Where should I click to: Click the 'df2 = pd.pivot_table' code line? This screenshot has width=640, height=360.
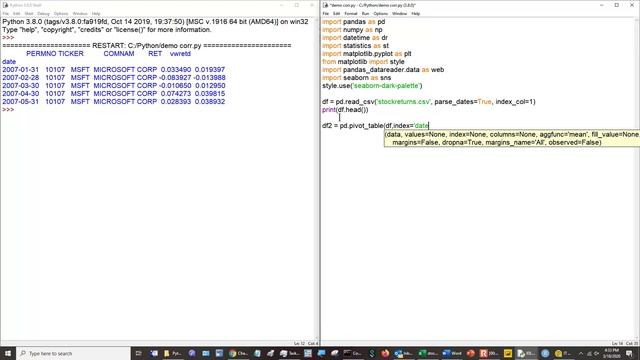[x=376, y=126]
